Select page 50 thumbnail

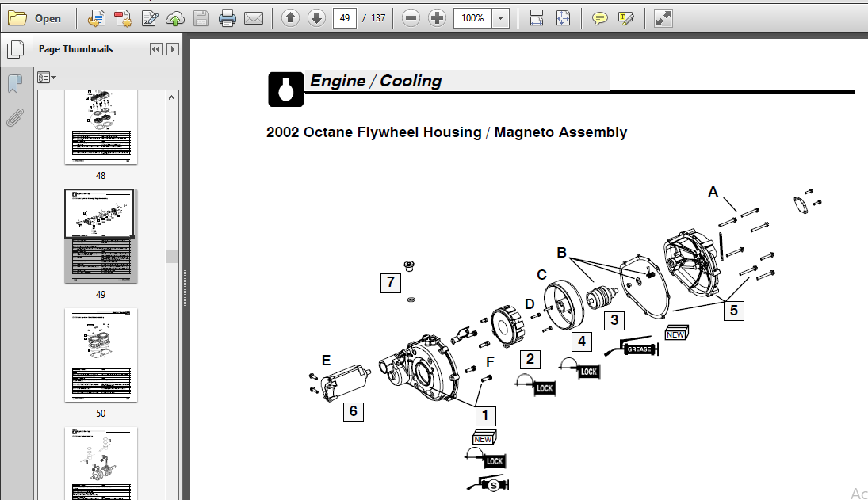click(101, 355)
